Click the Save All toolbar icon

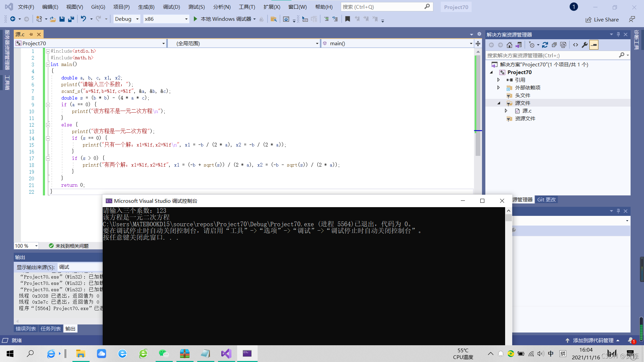[71, 19]
